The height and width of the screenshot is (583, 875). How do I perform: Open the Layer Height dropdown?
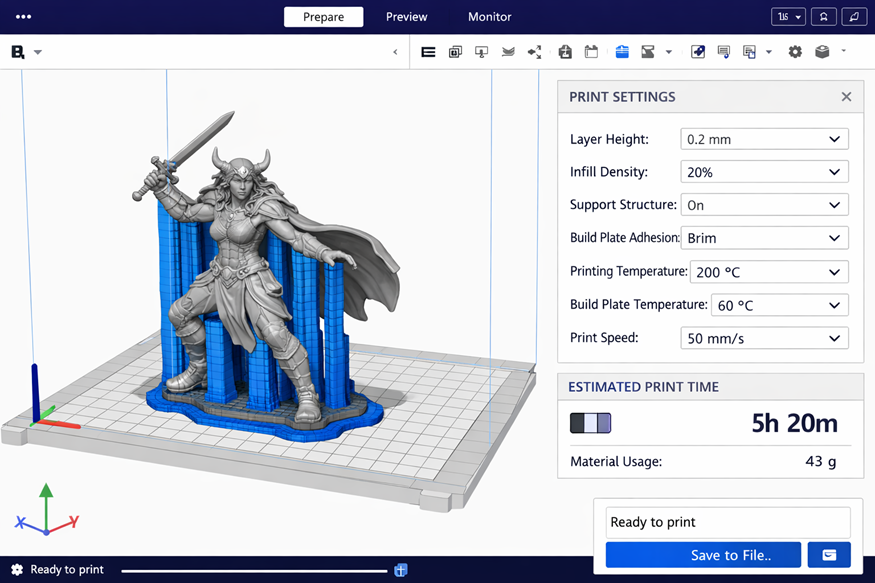pyautogui.click(x=764, y=140)
